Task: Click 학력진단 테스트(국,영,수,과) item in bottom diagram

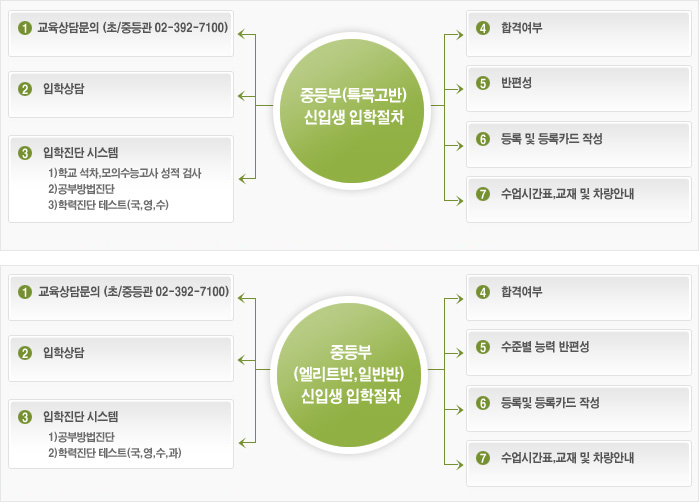Action: coord(115,453)
